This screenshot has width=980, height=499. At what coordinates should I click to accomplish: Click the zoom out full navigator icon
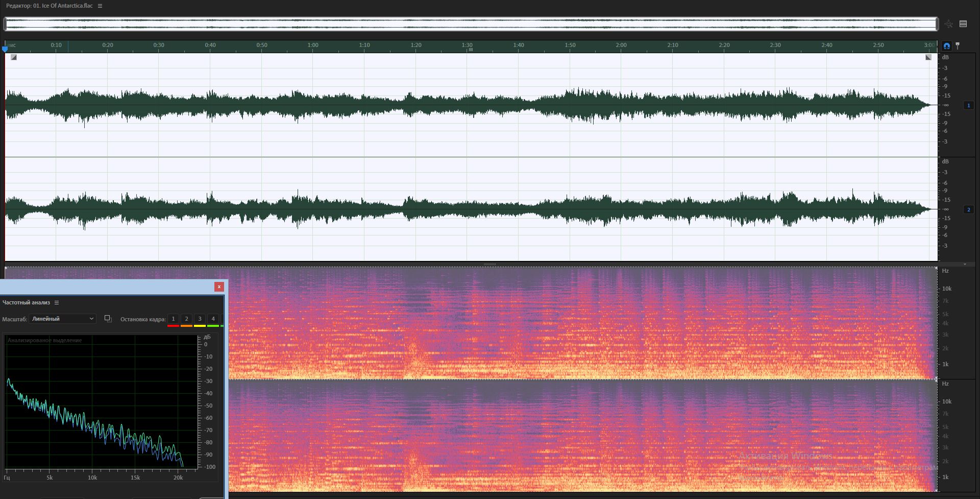pyautogui.click(x=948, y=24)
